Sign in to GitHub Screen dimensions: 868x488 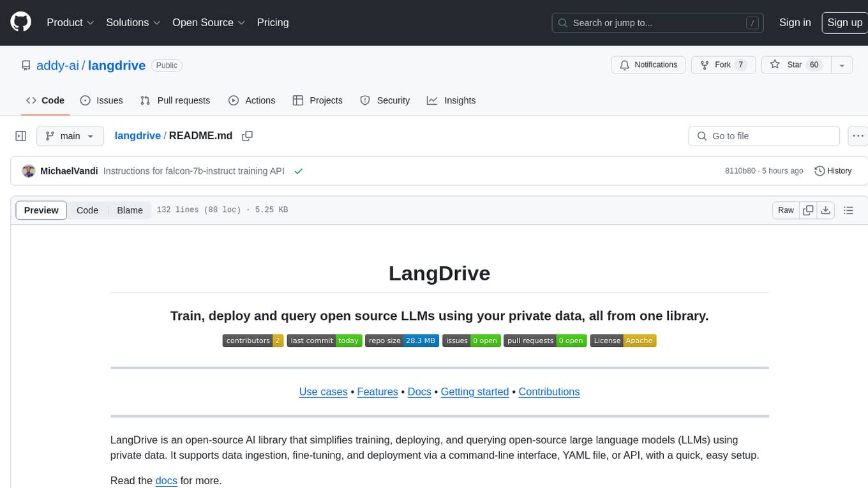coord(795,22)
